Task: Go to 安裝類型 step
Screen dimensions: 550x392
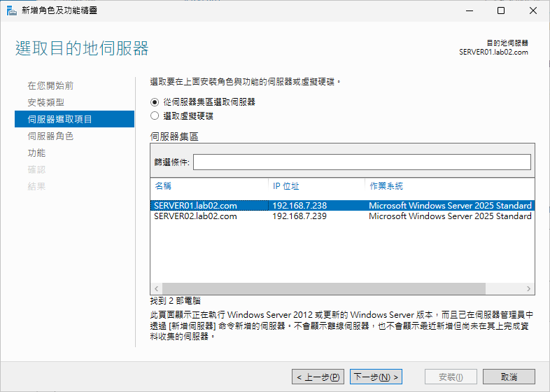Action: (46, 102)
